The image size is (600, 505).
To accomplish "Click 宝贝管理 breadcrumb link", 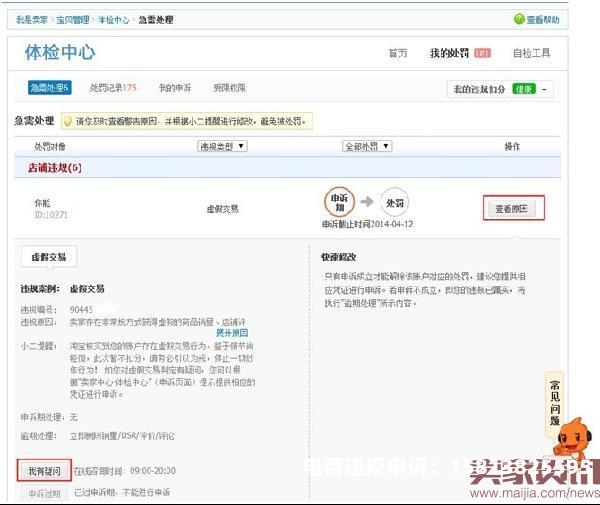I will coord(71,19).
